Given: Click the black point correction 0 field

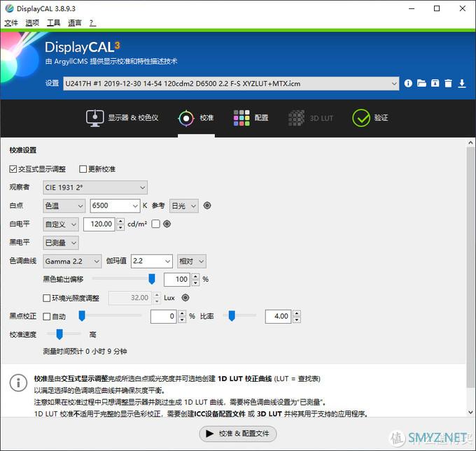Looking at the screenshot, I should coord(164,316).
